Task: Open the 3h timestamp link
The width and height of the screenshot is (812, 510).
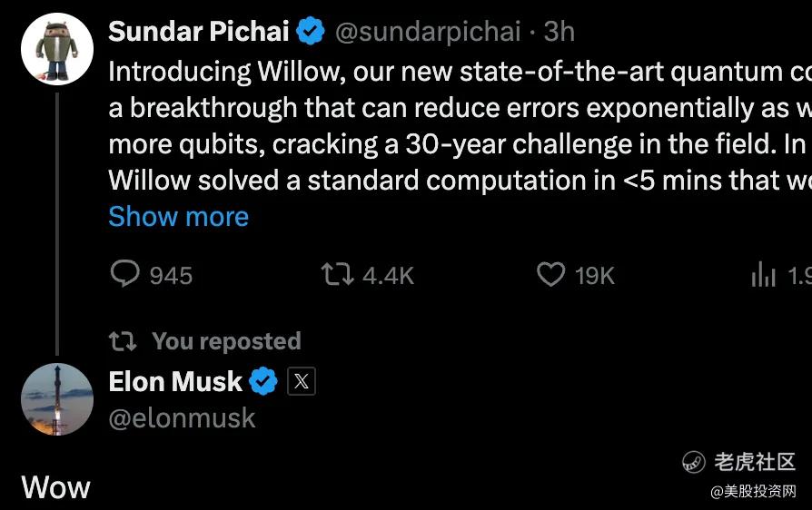Action: coord(559,32)
